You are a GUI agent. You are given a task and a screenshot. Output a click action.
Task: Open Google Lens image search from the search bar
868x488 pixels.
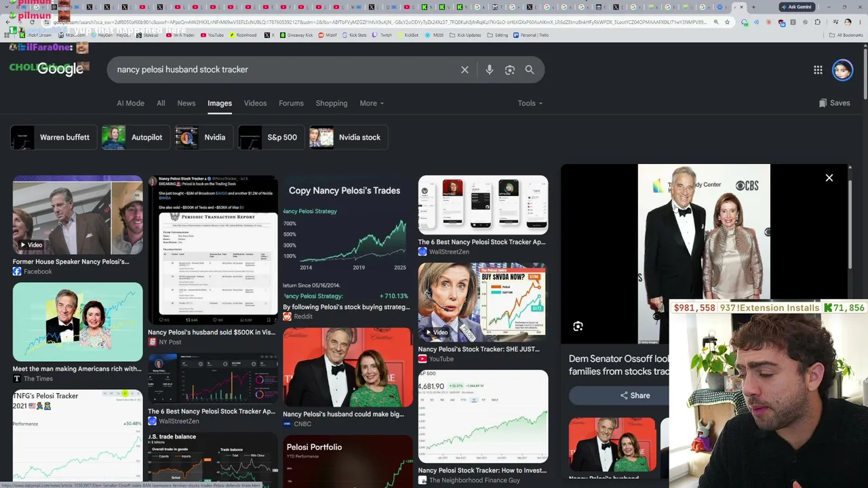(x=509, y=70)
